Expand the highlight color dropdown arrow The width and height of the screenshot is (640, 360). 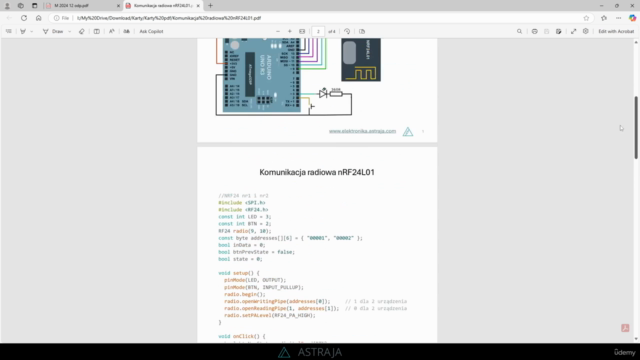pos(31,31)
